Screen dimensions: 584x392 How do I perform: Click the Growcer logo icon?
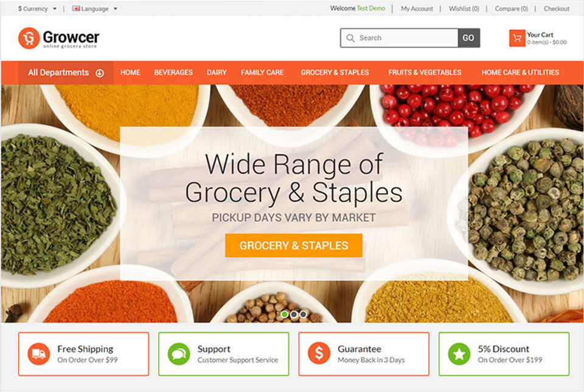click(x=29, y=38)
